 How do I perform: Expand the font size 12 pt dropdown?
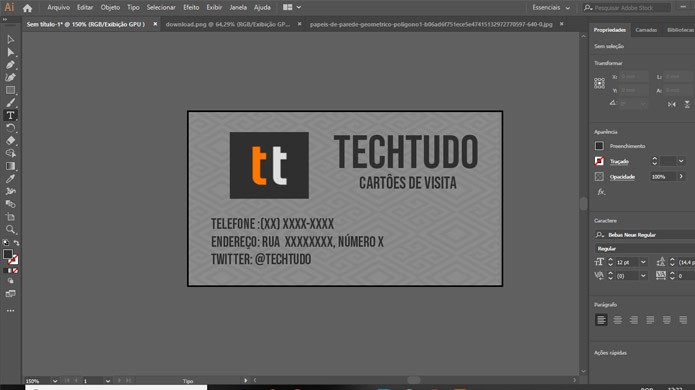point(643,262)
